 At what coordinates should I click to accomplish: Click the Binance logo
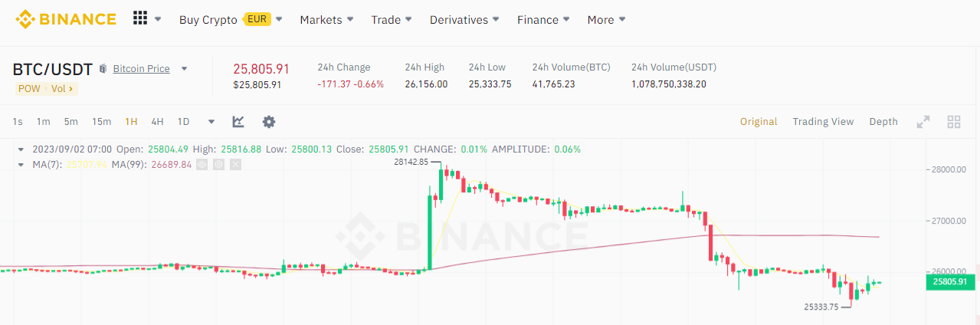point(66,19)
